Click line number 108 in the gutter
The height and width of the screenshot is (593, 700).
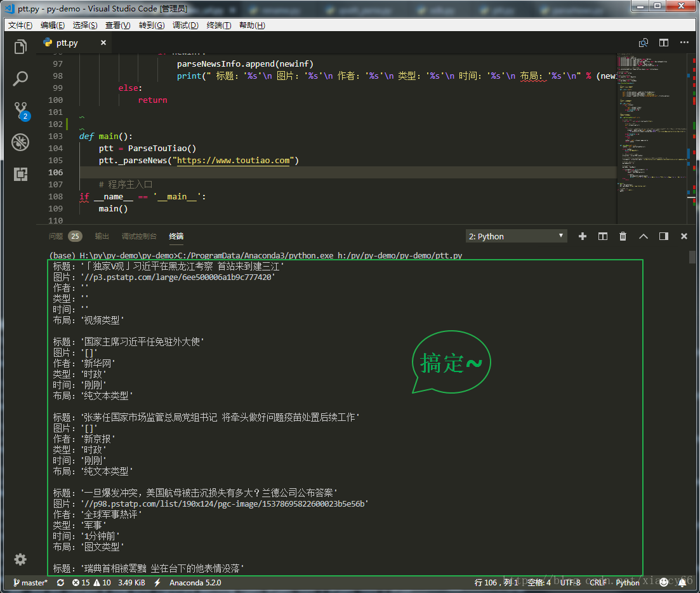(x=55, y=196)
